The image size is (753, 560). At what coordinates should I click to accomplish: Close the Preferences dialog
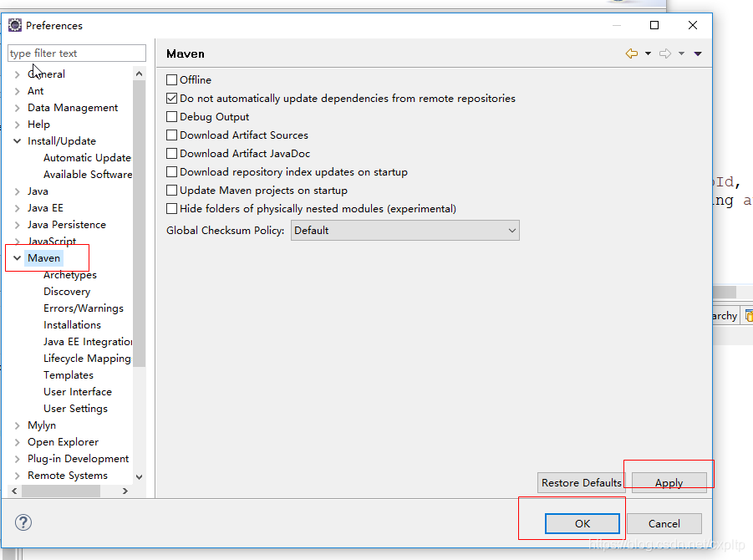(693, 25)
